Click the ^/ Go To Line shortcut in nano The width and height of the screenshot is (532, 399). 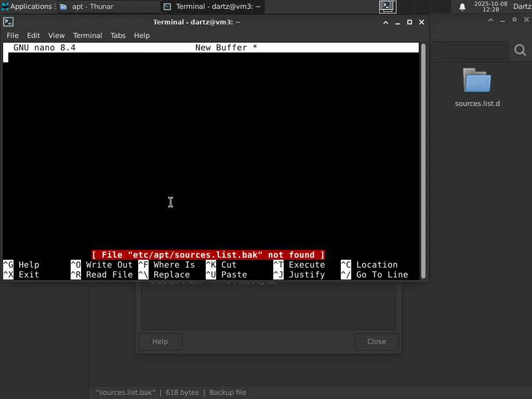coord(375,274)
